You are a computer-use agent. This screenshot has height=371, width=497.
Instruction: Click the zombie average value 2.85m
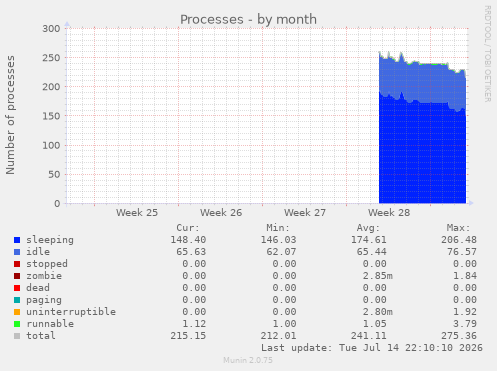(x=378, y=276)
